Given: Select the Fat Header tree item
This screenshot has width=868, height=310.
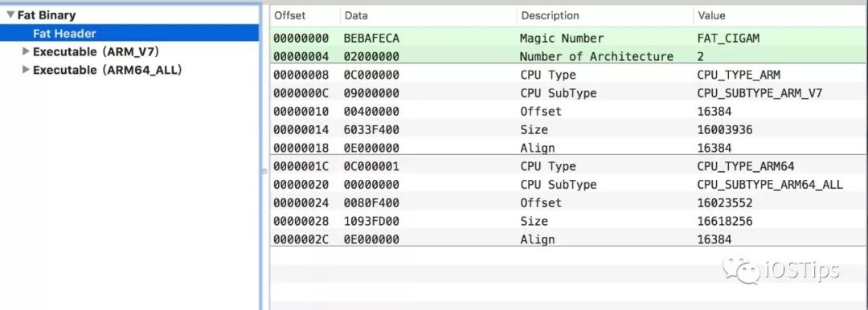Looking at the screenshot, I should pos(129,33).
